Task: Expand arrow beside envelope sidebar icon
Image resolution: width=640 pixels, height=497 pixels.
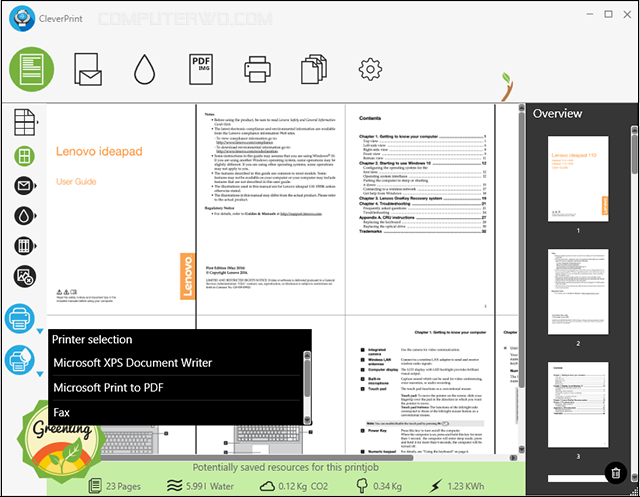Action: 36,186
